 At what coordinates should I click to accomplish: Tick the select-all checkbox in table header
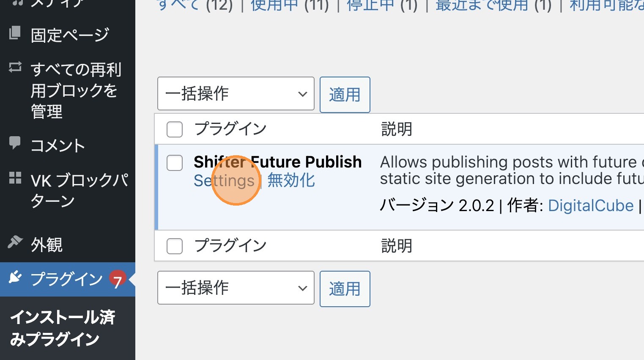click(175, 129)
